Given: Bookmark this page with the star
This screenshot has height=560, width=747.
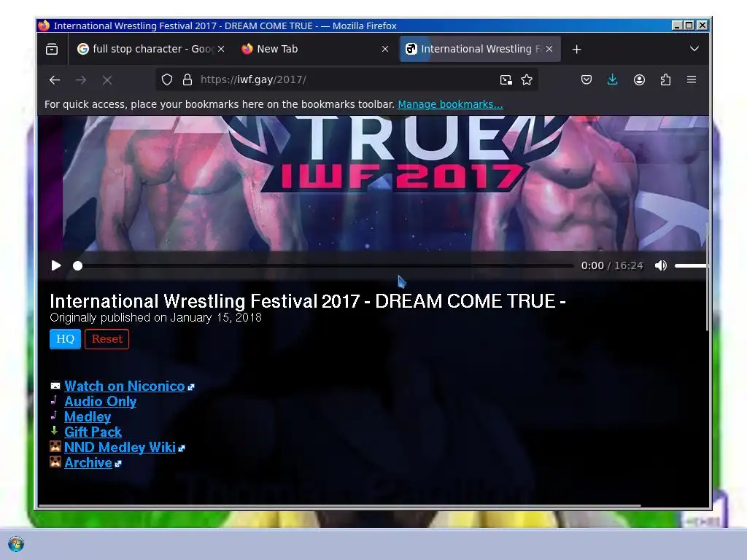Looking at the screenshot, I should point(527,79).
